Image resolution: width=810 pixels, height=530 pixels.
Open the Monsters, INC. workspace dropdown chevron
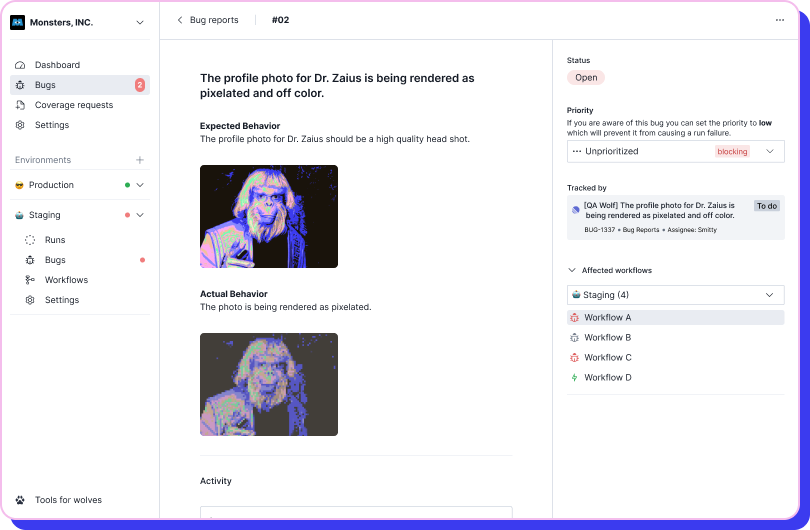coord(140,22)
